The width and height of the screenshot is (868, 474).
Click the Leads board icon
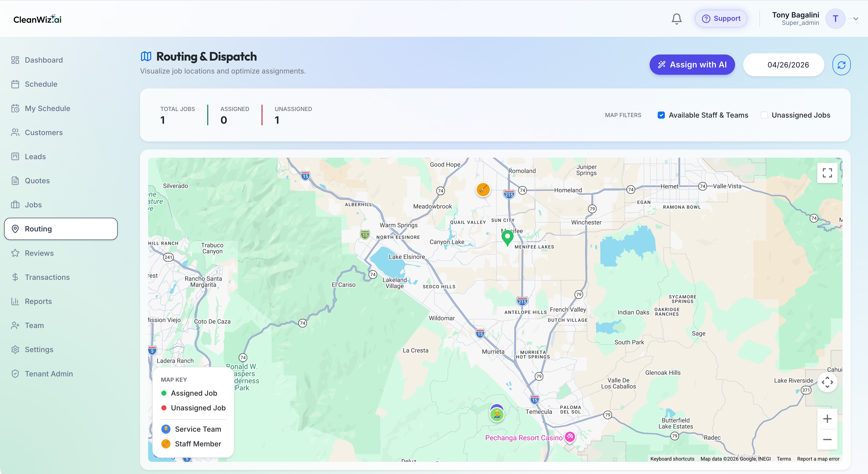point(15,157)
